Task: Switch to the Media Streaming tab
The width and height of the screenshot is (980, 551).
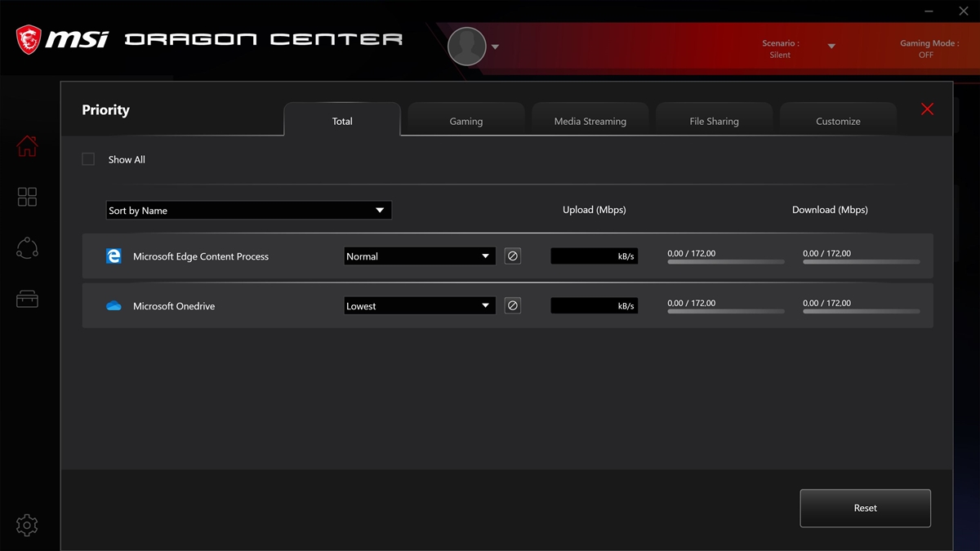Action: (590, 121)
